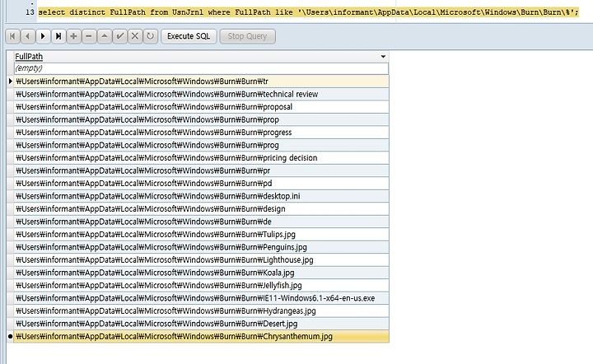Click the current-row indicator beside Burn\tr
The image size is (593, 364).
(10, 82)
